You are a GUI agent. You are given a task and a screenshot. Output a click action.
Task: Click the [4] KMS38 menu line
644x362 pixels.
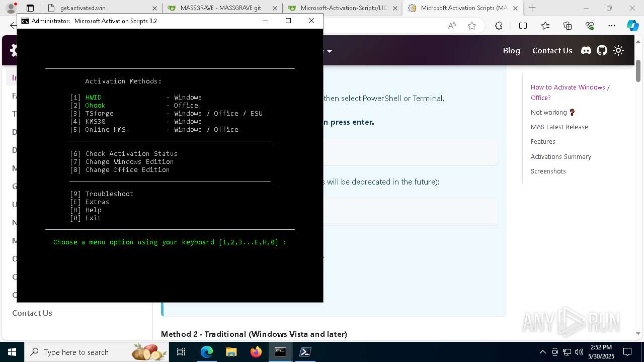point(136,121)
